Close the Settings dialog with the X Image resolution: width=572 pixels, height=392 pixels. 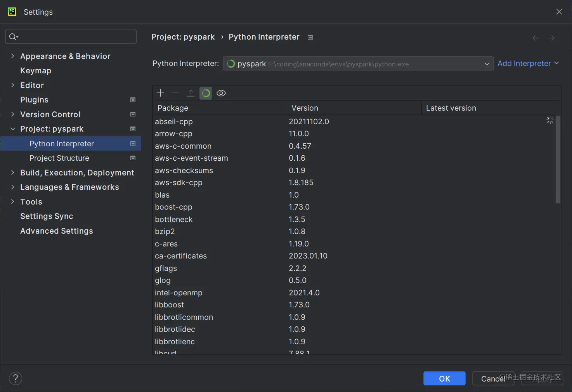click(559, 12)
